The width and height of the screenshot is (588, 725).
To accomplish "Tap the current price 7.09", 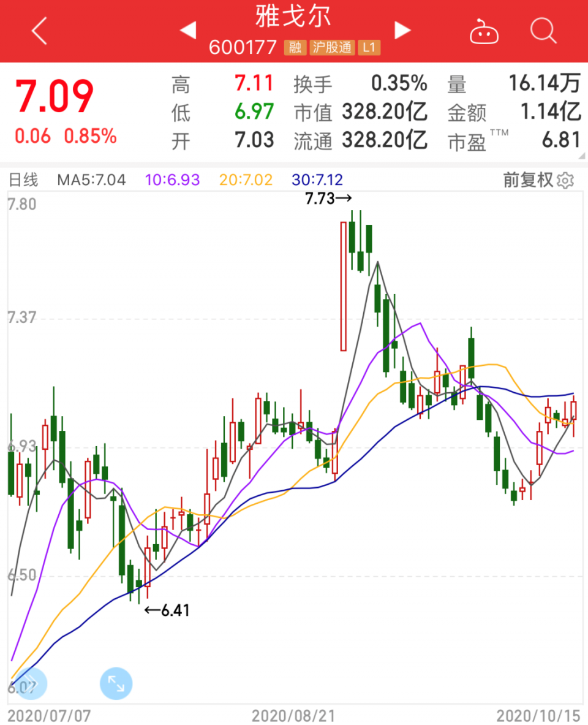I will (x=55, y=96).
